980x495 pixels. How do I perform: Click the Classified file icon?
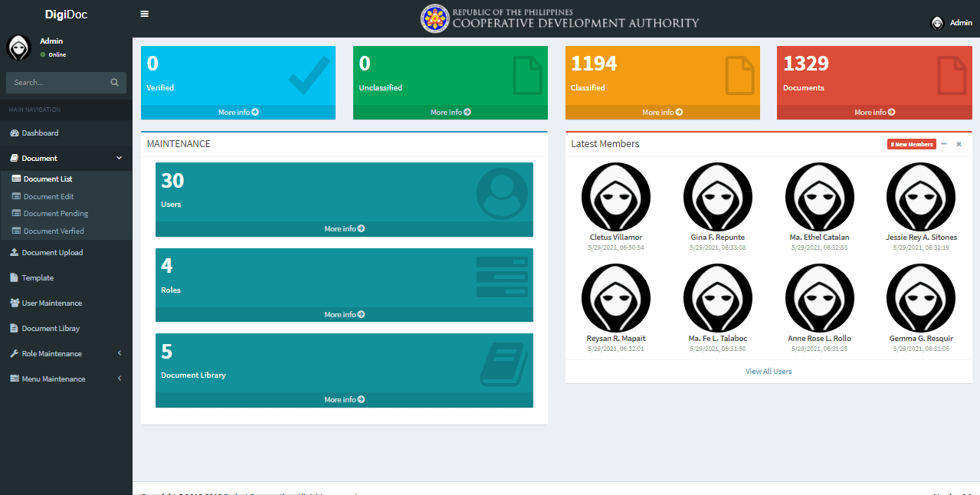[x=740, y=74]
